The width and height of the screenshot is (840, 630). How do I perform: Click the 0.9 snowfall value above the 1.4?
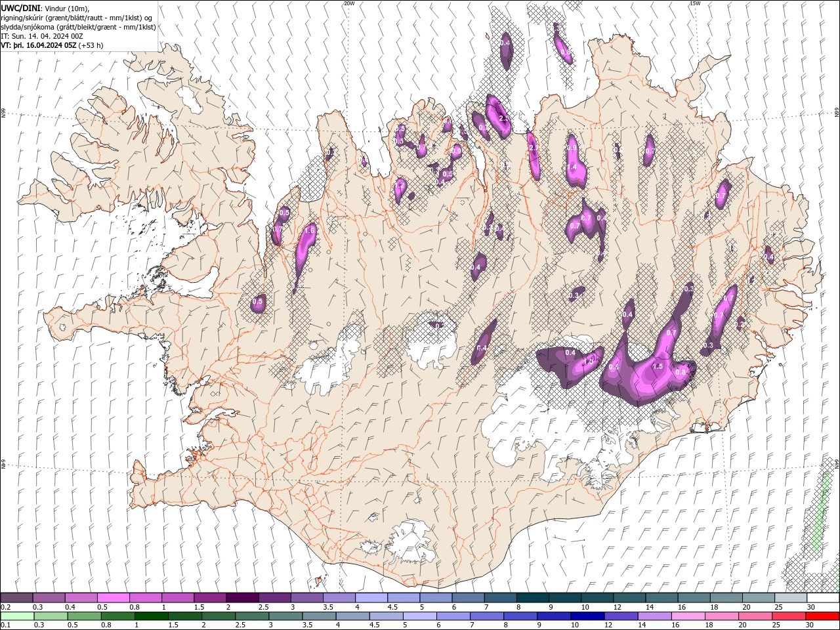click(572, 148)
